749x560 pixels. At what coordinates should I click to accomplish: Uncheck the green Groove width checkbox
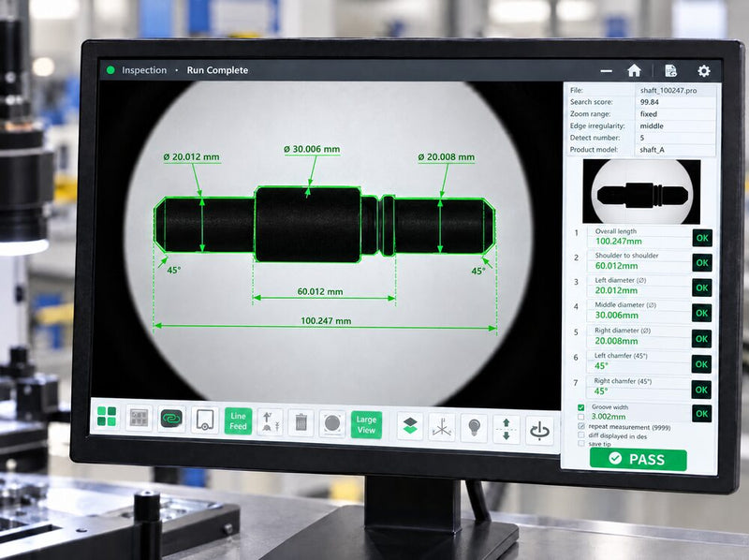(580, 407)
